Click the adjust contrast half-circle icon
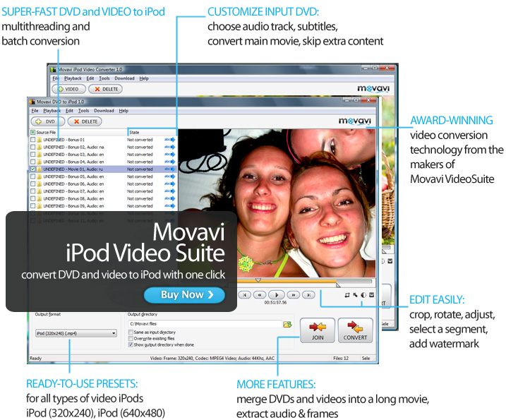The height and width of the screenshot is (420, 506). pyautogui.click(x=363, y=294)
